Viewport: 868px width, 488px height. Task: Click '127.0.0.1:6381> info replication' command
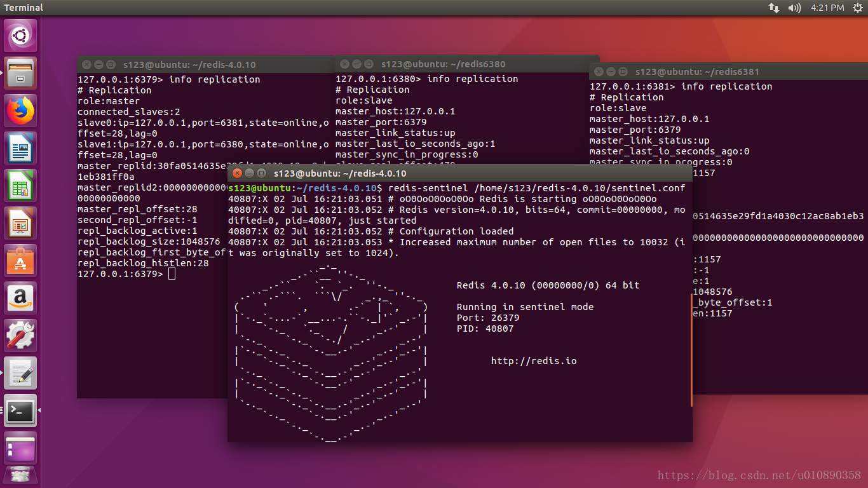coord(681,86)
